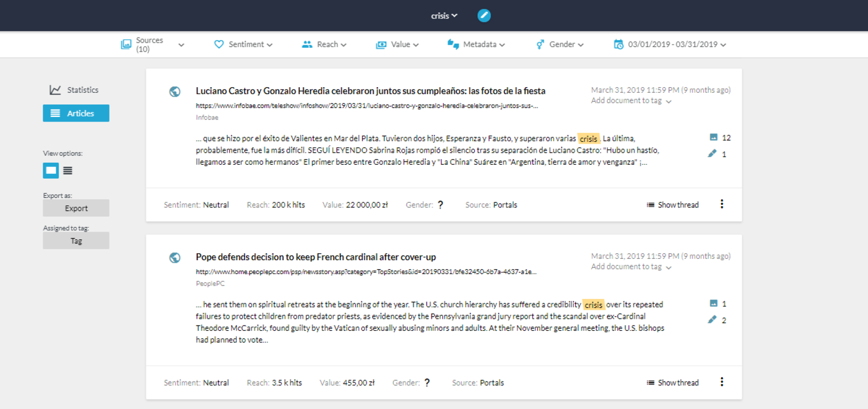This screenshot has height=409, width=868.
Task: Open the Luciano Castro article headline link
Action: [371, 90]
